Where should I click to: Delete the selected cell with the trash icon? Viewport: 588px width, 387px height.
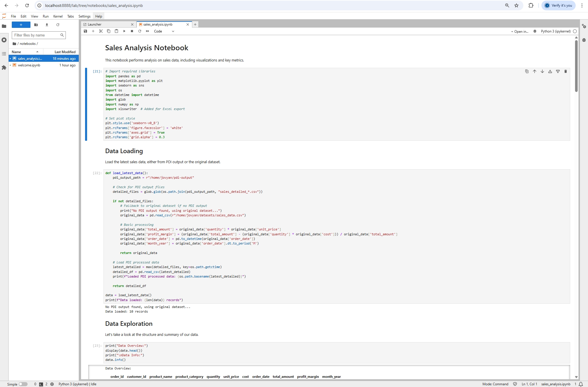pos(565,72)
